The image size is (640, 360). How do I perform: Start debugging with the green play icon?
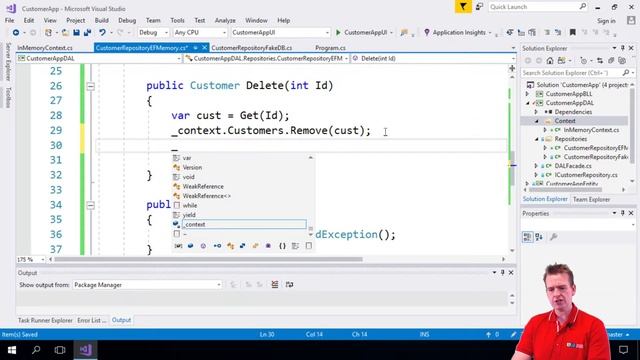pos(338,32)
